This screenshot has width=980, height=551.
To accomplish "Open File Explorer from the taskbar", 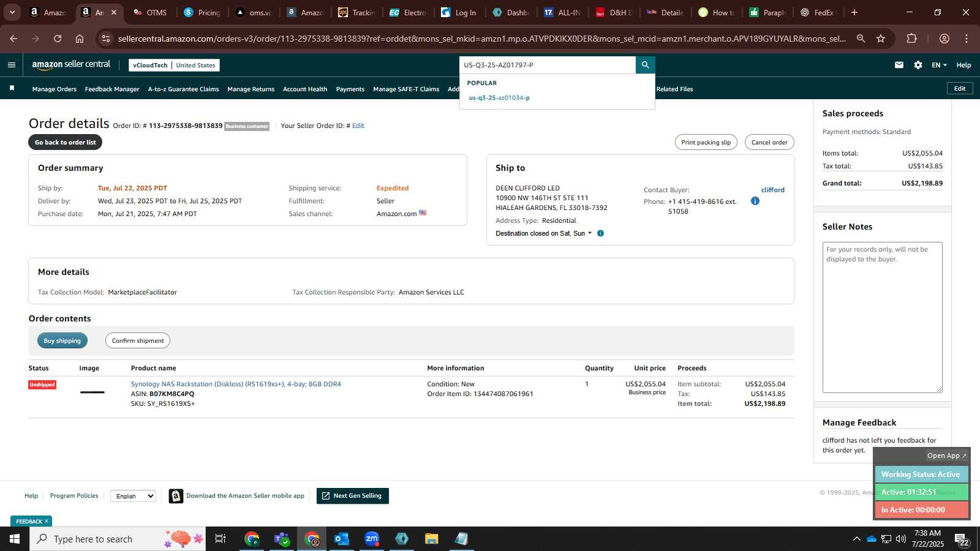I will coord(432,539).
